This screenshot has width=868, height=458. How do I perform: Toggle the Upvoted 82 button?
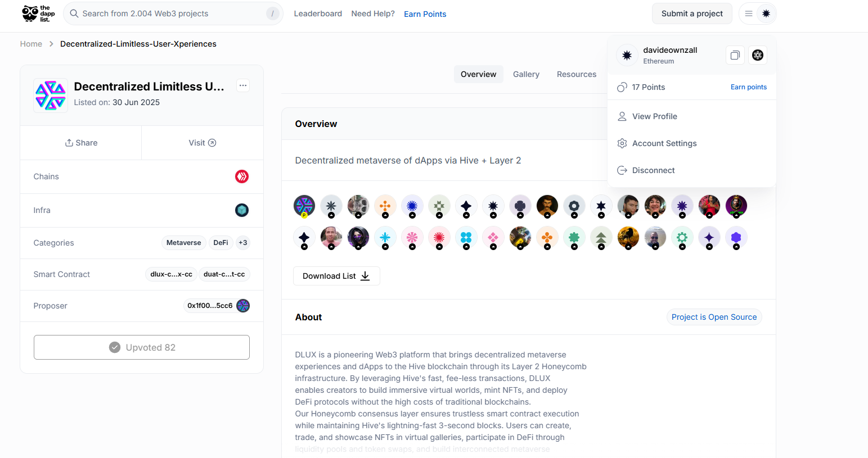(x=142, y=347)
